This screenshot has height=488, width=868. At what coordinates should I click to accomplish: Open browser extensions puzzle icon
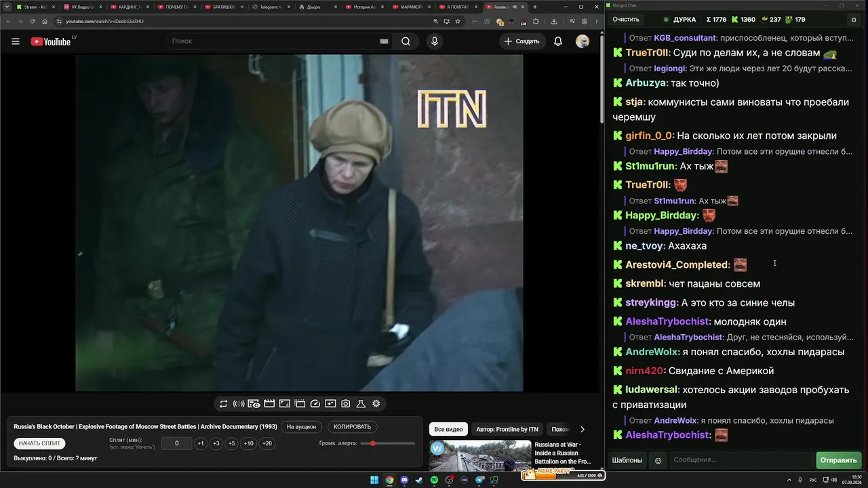[x=536, y=21]
